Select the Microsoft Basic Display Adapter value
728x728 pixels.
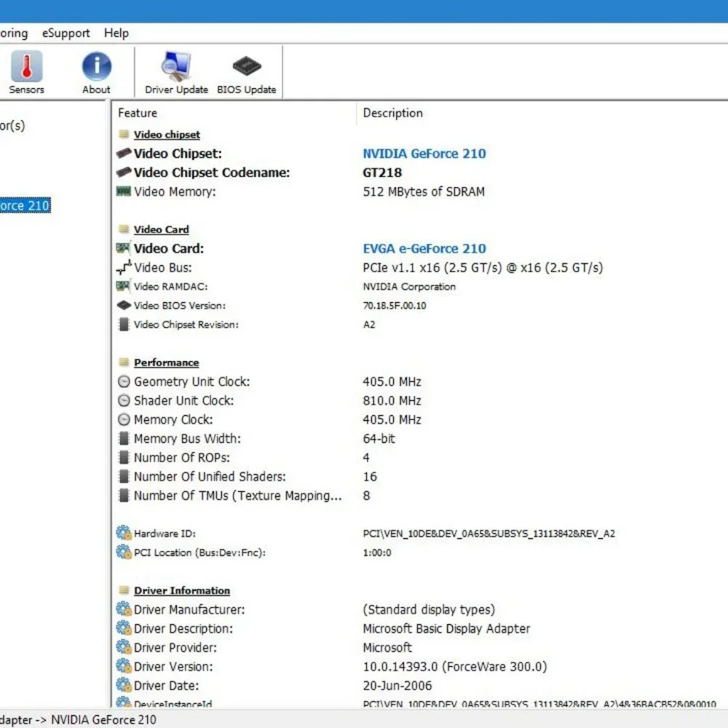tap(446, 629)
